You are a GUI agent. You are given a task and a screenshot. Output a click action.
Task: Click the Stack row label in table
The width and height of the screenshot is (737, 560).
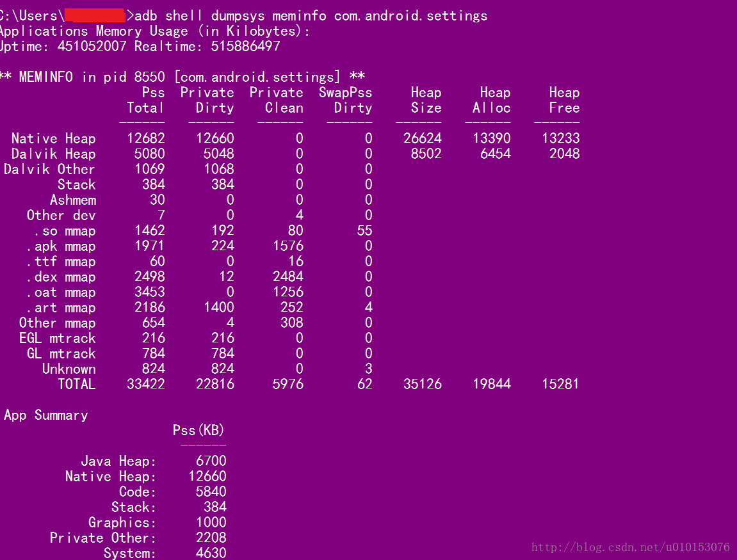tap(77, 184)
